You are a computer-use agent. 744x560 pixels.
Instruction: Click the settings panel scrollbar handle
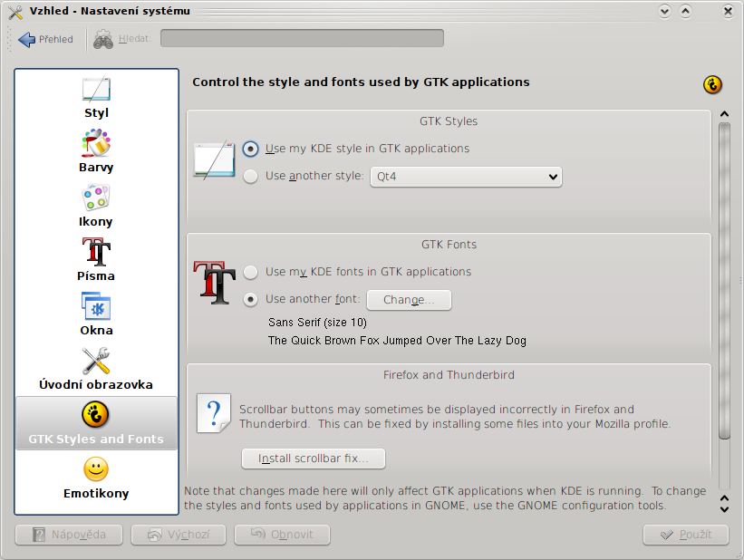click(724, 281)
